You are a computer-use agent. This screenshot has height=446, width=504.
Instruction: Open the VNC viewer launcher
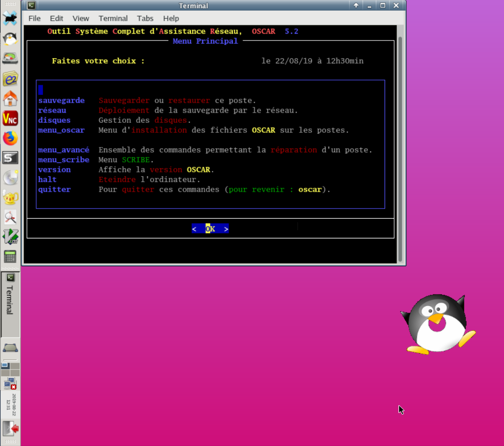(x=10, y=118)
